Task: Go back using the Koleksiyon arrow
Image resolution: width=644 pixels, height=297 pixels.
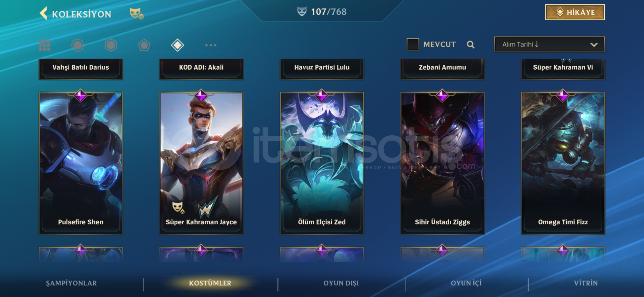Action: (x=43, y=13)
